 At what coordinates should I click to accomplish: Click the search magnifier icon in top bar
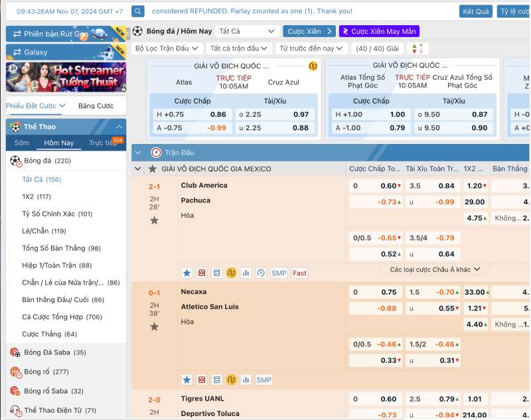point(138,11)
